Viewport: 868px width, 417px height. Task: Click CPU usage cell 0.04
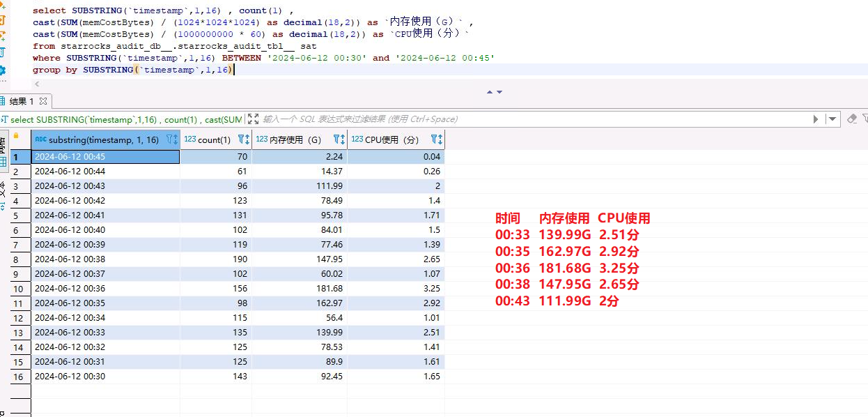pos(396,157)
